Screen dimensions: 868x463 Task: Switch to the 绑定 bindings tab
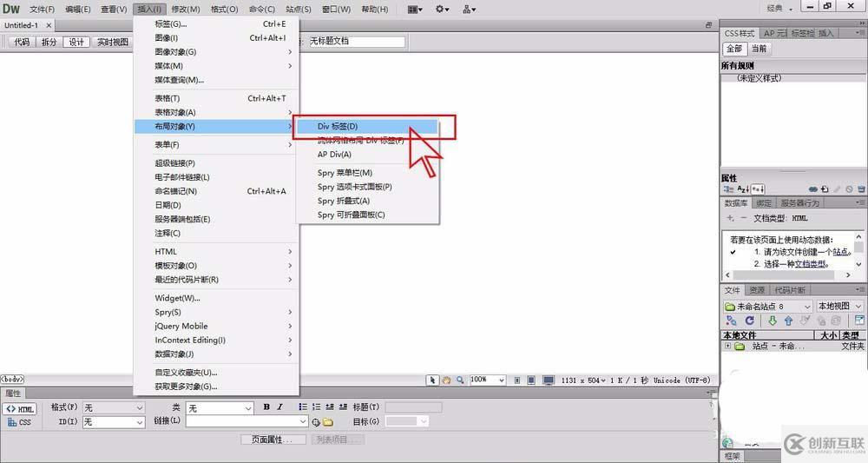763,203
